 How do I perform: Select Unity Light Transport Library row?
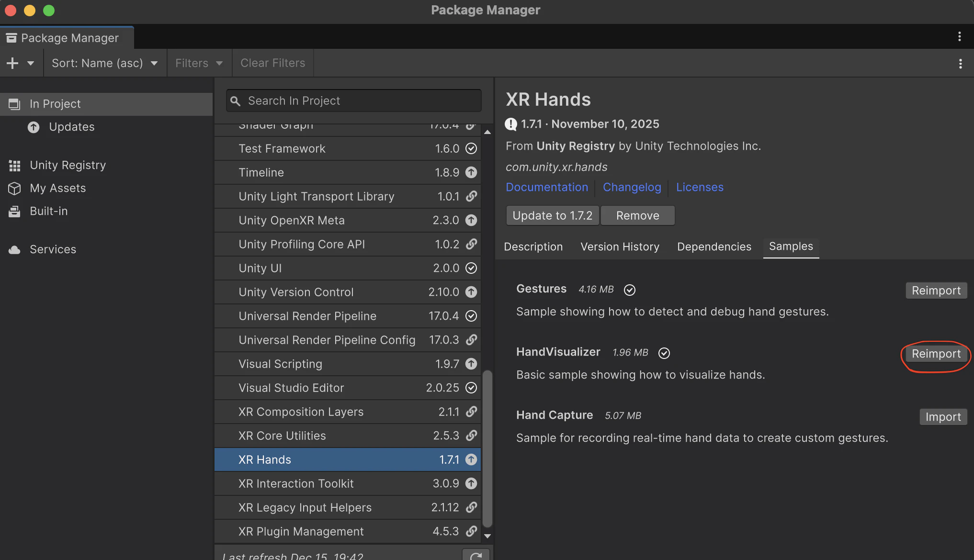348,196
